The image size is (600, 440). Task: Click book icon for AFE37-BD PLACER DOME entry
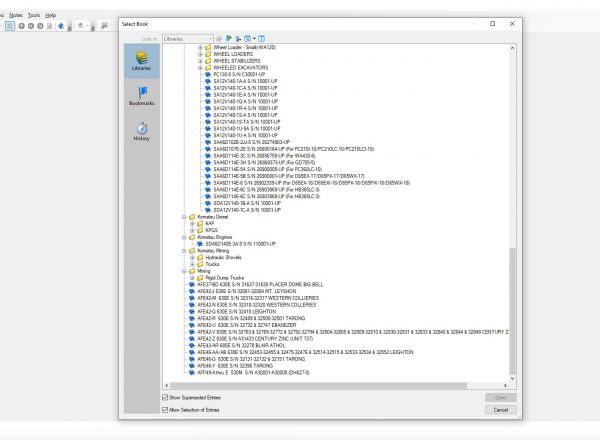(x=192, y=284)
